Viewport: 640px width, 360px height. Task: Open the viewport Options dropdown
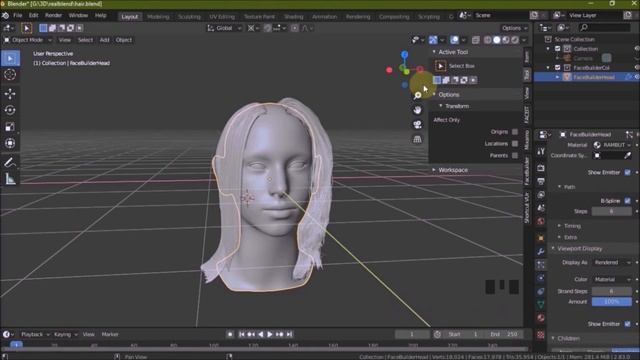pyautogui.click(x=515, y=28)
